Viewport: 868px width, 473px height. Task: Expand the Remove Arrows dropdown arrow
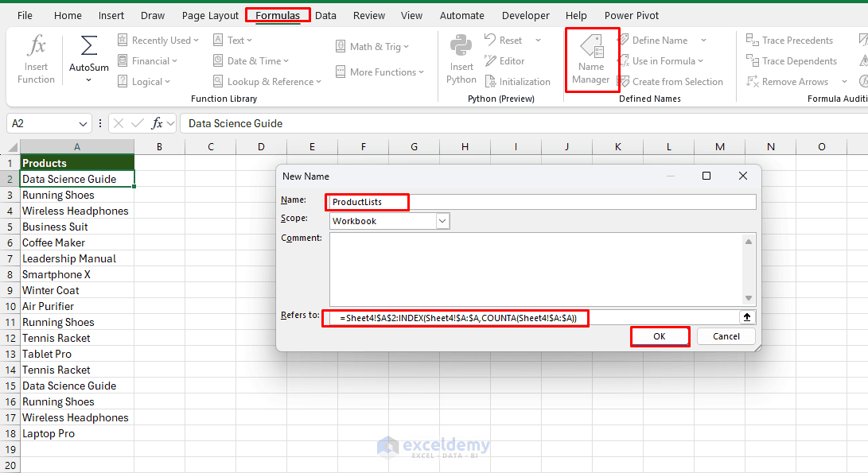tap(844, 81)
